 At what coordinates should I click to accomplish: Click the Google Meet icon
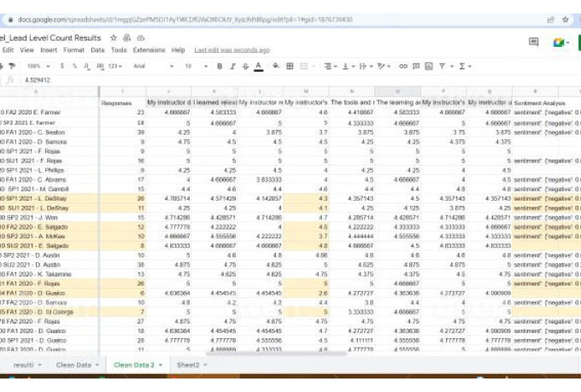560,42
